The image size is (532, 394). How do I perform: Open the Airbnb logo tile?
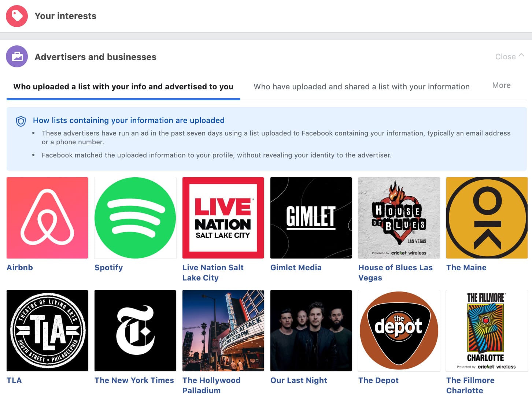coord(47,218)
